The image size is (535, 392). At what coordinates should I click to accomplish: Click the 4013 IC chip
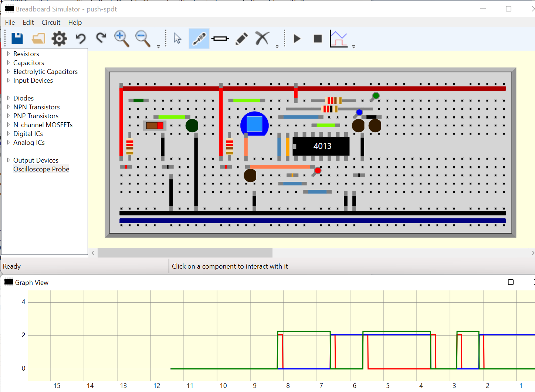click(321, 146)
